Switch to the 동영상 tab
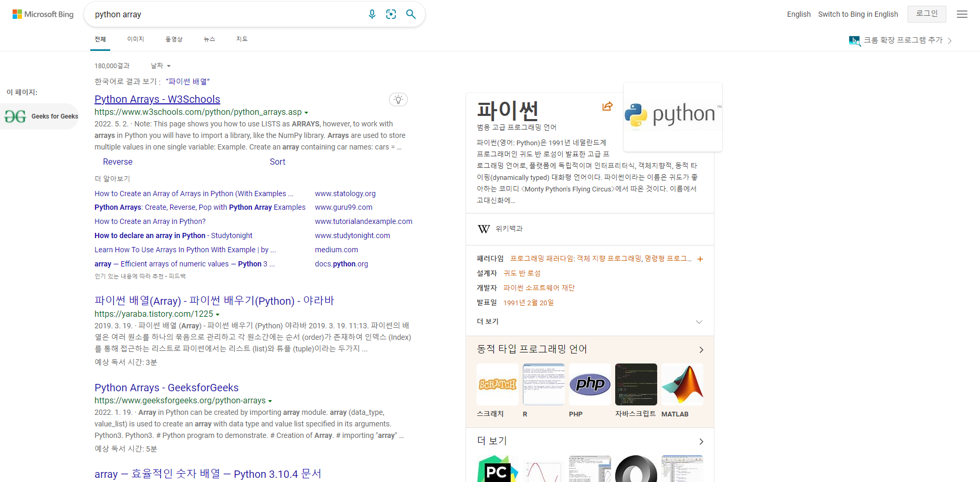Image resolution: width=980 pixels, height=482 pixels. pos(174,39)
